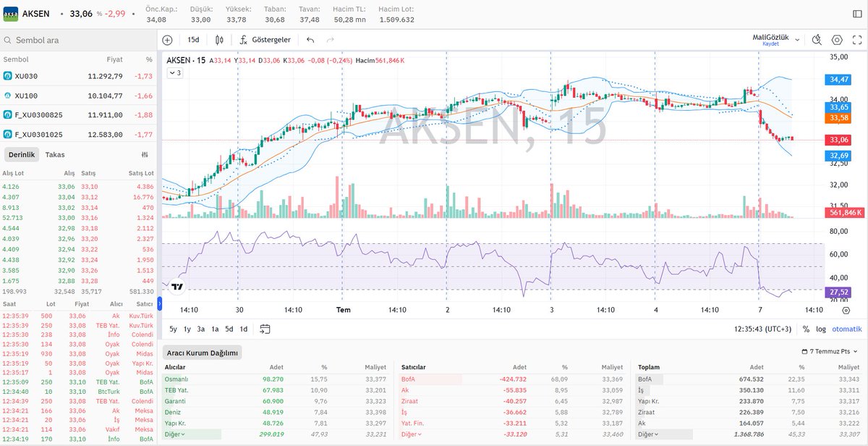Undo the last chart action
The image size is (868, 446).
310,41
